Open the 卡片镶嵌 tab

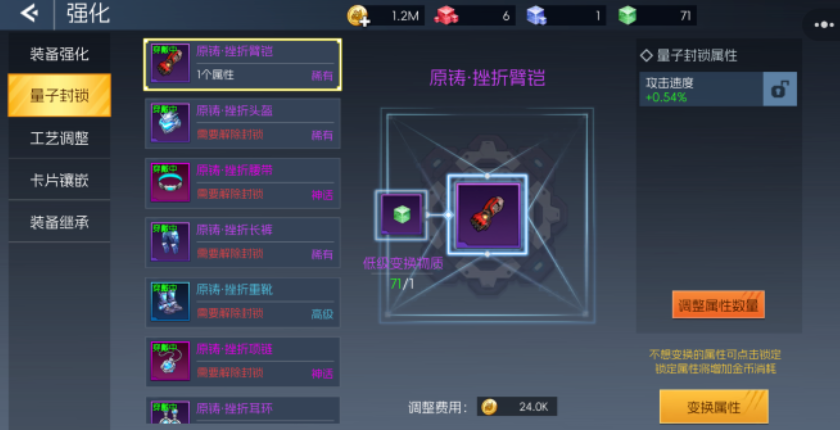click(59, 180)
